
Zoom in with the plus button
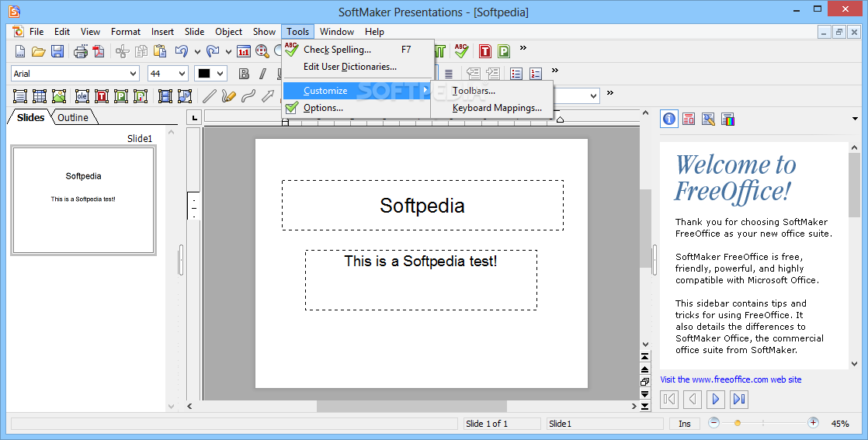click(813, 423)
